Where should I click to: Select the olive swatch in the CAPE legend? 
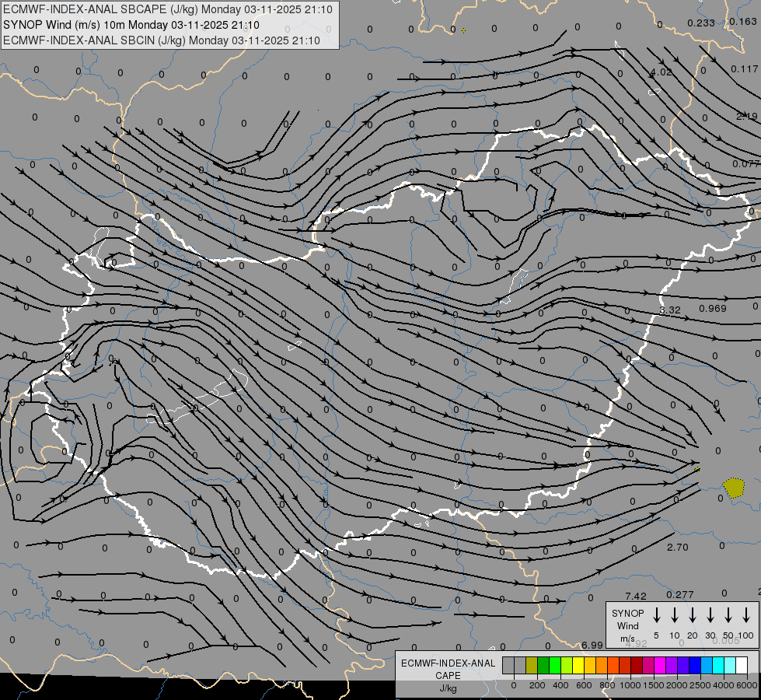[532, 665]
